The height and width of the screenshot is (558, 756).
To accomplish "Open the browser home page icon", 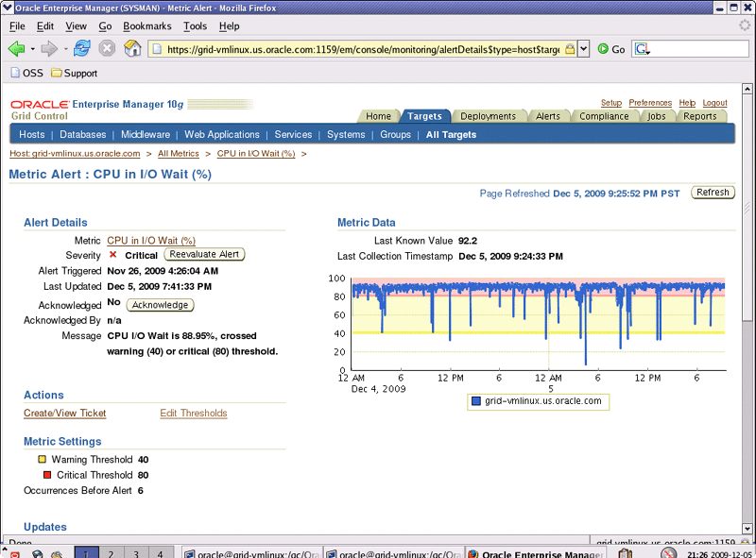I will (132, 48).
